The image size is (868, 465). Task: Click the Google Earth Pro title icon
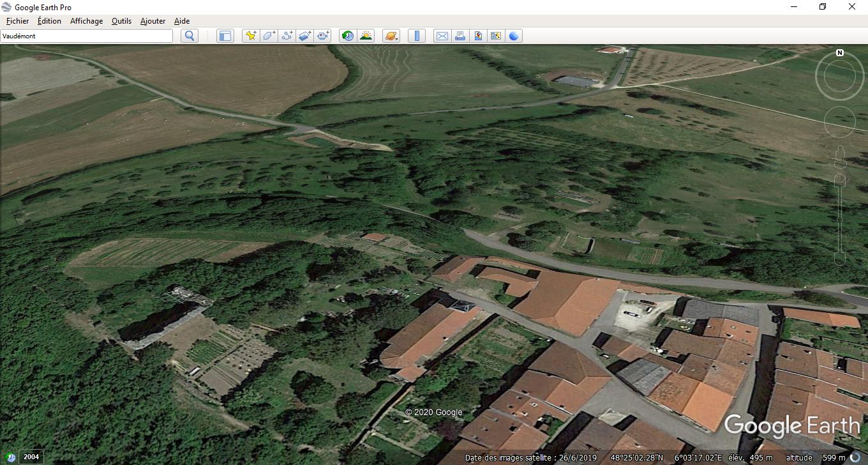(6, 7)
